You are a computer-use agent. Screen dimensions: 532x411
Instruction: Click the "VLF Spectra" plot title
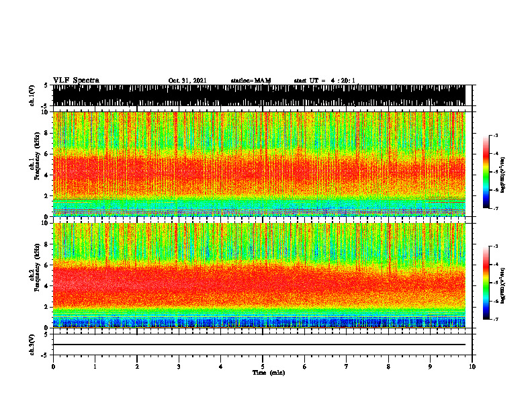(76, 80)
